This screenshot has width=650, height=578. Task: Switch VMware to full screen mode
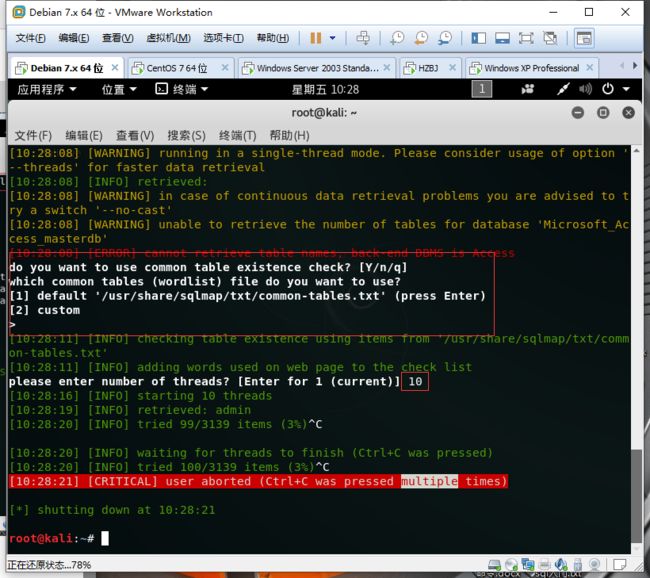[526, 39]
